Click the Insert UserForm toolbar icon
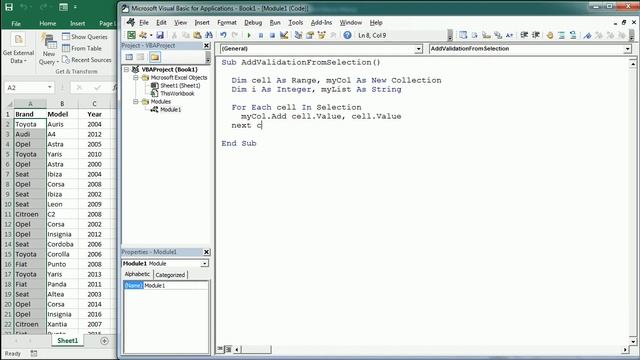 (142, 36)
